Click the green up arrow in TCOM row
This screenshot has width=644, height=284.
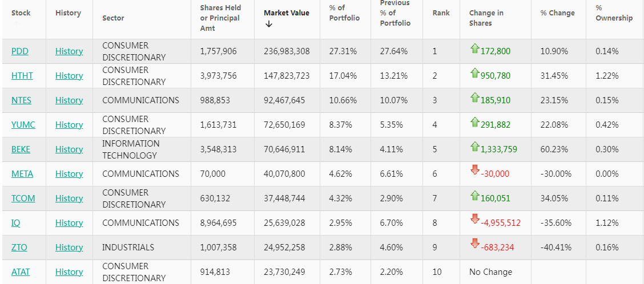[474, 197]
